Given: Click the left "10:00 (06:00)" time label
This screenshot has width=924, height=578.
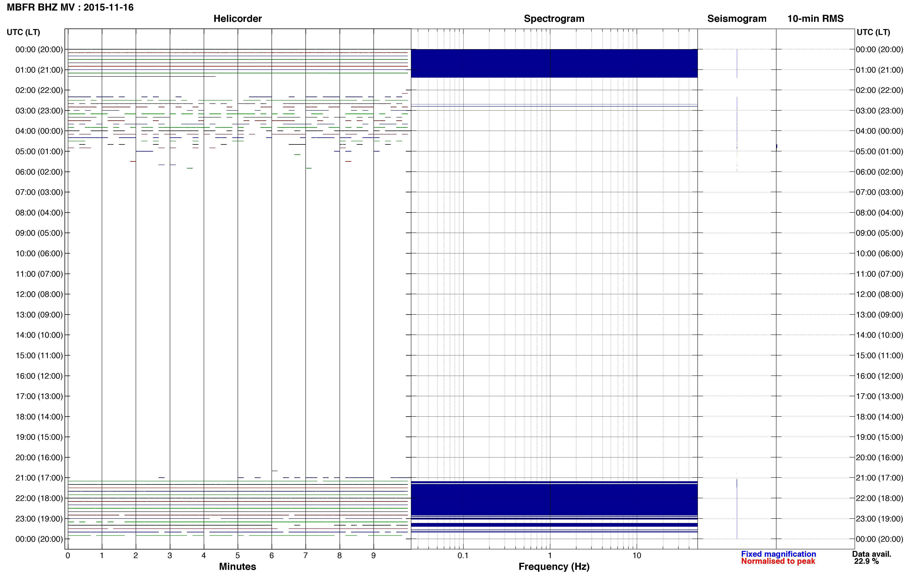Looking at the screenshot, I should (39, 253).
